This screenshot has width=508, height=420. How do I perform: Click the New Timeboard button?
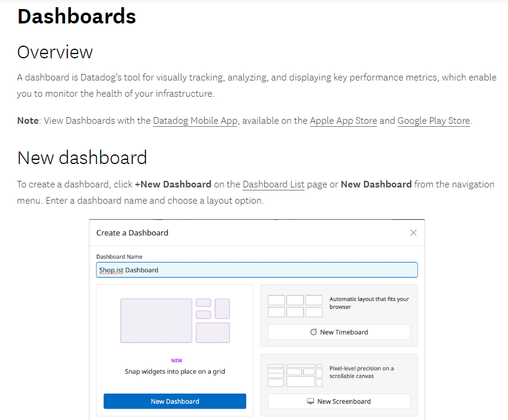pyautogui.click(x=339, y=332)
